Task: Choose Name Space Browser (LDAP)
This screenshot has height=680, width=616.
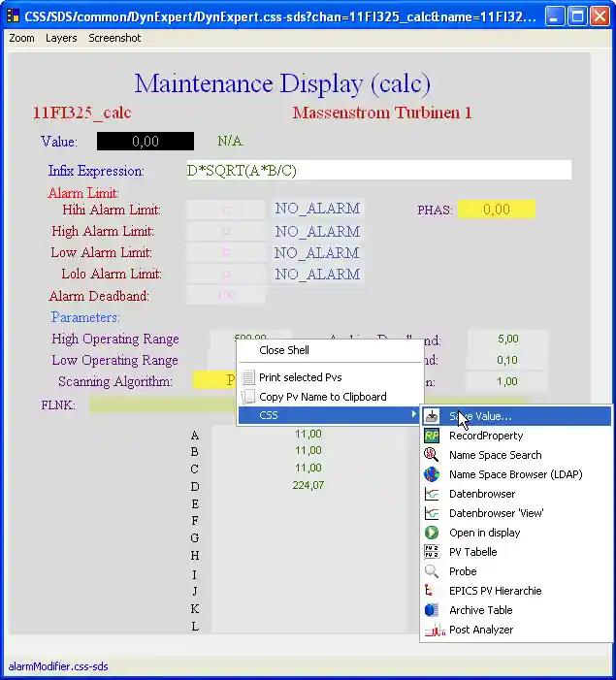Action: [x=516, y=474]
